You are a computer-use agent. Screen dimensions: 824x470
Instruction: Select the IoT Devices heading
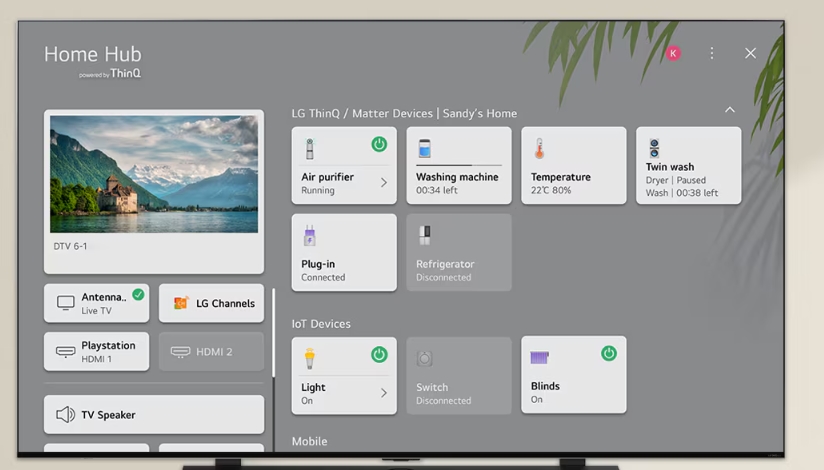[321, 324]
